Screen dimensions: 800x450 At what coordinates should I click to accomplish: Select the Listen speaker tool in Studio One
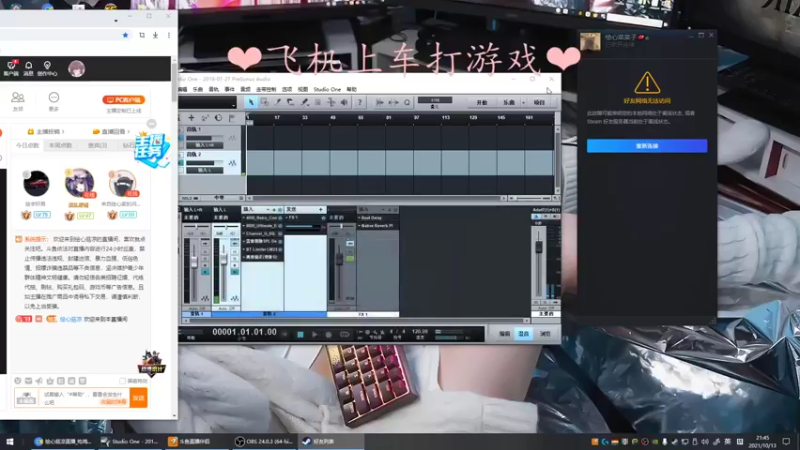pyautogui.click(x=344, y=103)
